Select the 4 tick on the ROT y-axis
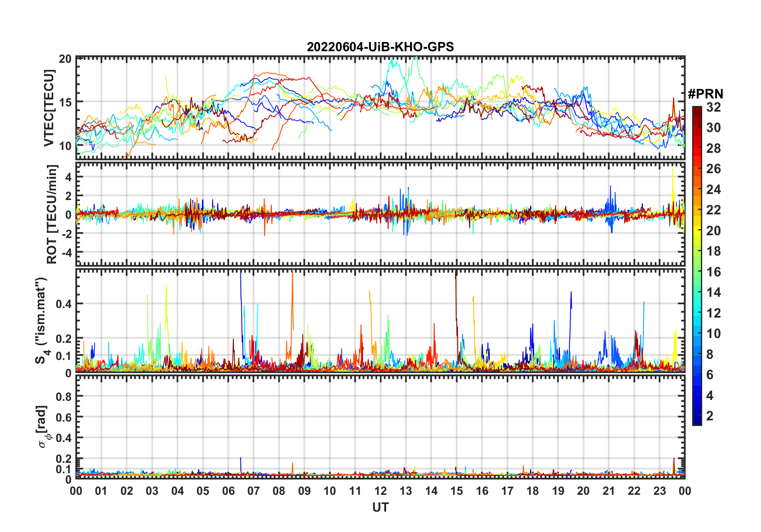The height and width of the screenshot is (532, 761). [69, 176]
